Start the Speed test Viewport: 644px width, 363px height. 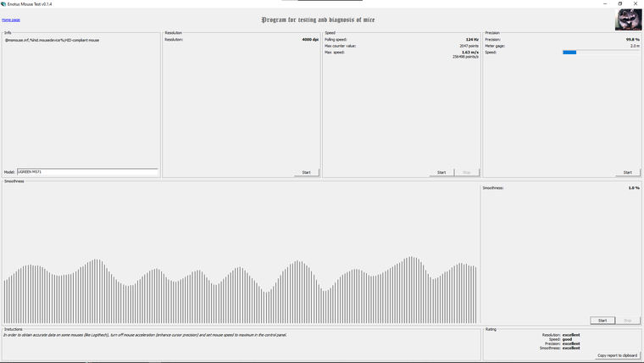441,172
